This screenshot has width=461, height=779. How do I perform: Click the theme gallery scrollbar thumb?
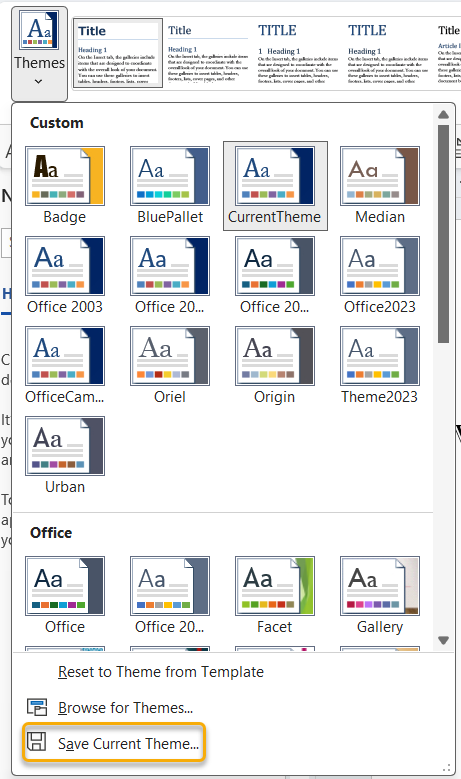(x=444, y=234)
